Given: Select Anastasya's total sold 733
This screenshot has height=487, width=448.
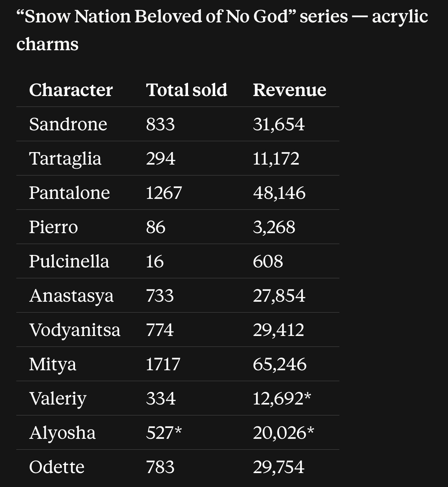Looking at the screenshot, I should 160,296.
